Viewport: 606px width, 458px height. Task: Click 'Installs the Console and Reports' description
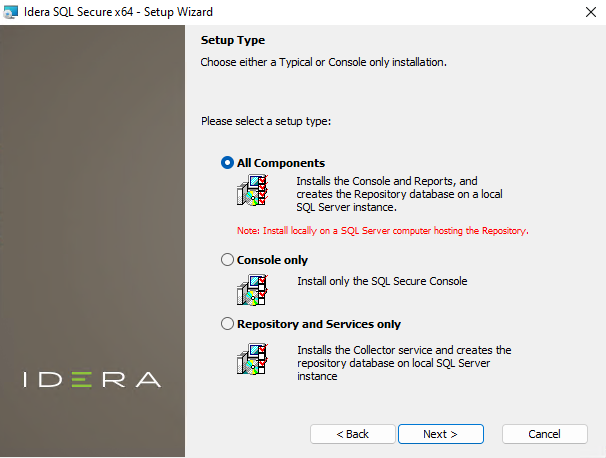(399, 194)
